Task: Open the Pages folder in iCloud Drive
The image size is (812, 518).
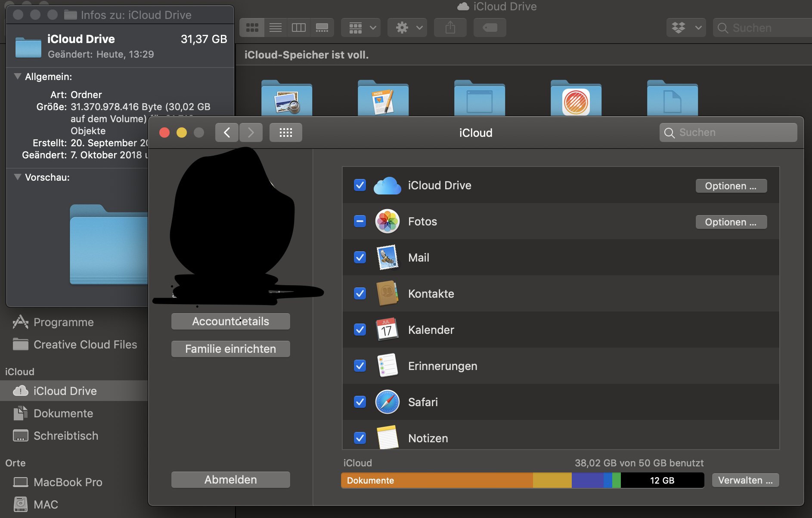Action: point(383,98)
